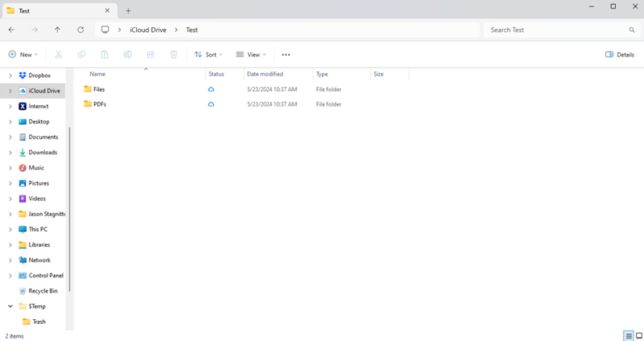Click the PC icon in address bar
644x341 pixels.
tap(105, 30)
